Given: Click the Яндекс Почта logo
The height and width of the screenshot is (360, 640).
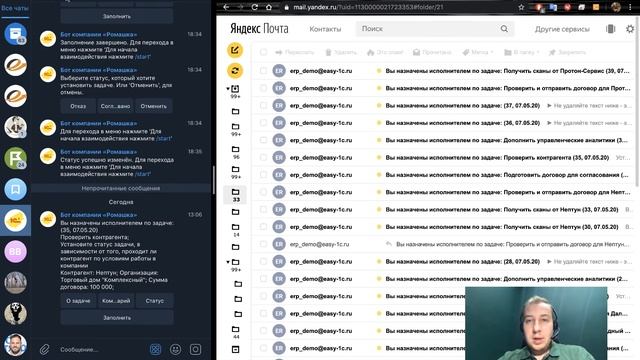Looking at the screenshot, I should tap(259, 29).
